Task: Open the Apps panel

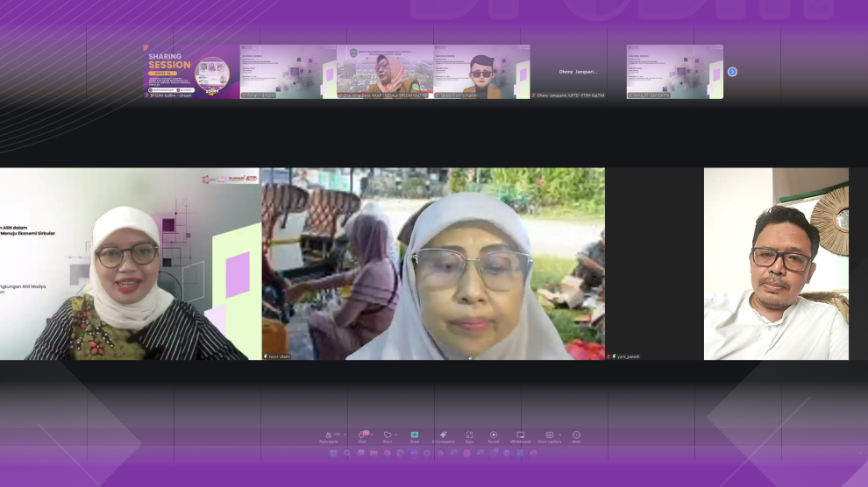Action: 469,435
